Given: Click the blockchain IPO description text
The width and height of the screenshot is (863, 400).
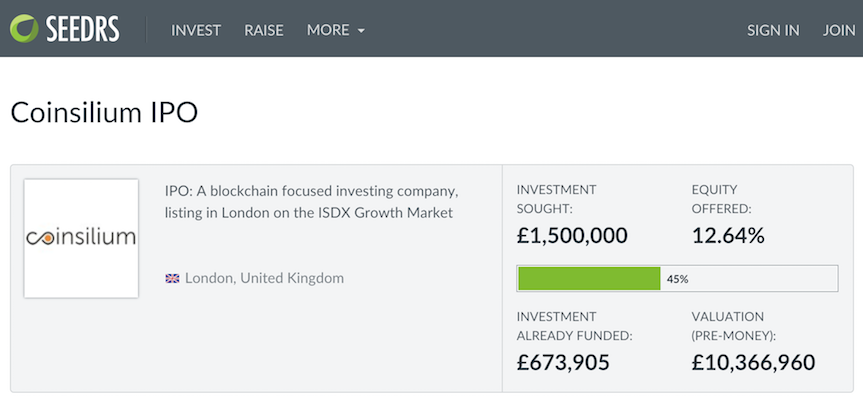Looking at the screenshot, I should (310, 201).
